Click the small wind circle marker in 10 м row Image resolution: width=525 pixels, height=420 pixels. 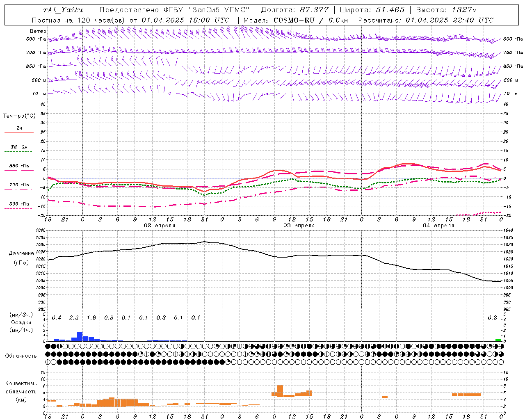(x=170, y=94)
